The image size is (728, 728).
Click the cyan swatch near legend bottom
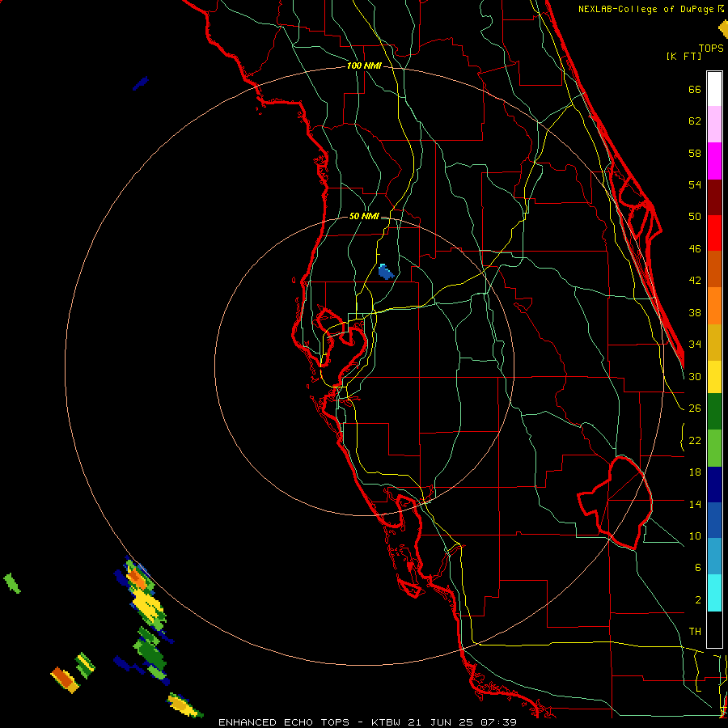coord(714,593)
